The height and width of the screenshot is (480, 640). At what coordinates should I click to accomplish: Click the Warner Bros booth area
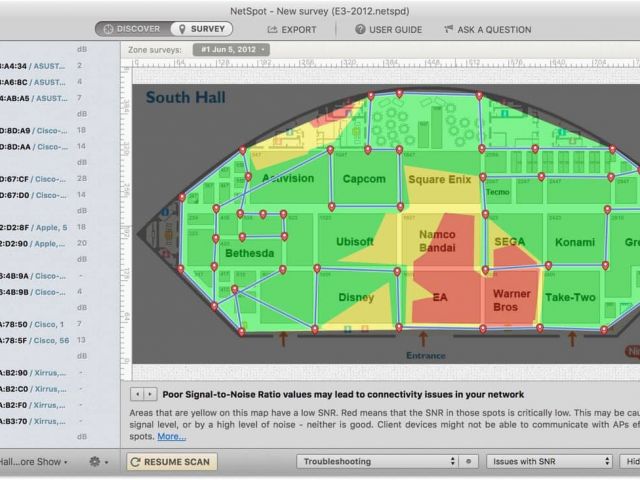511,300
